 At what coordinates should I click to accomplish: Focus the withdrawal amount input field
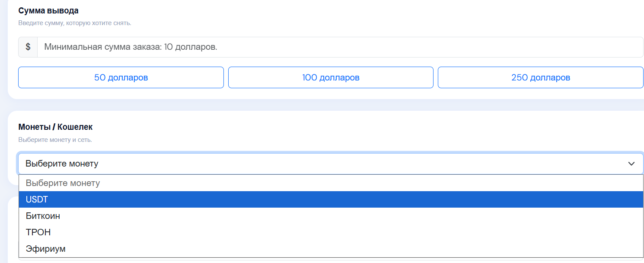tap(340, 47)
